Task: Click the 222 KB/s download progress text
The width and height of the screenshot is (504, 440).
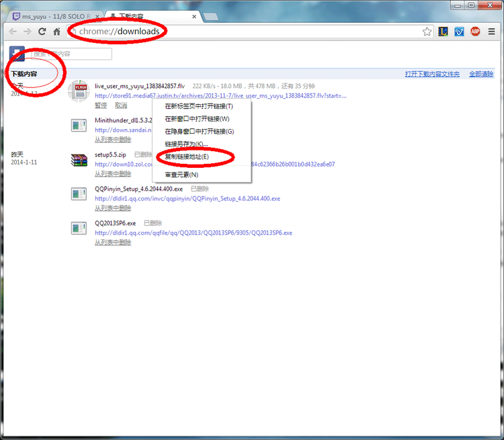Action: tap(253, 86)
